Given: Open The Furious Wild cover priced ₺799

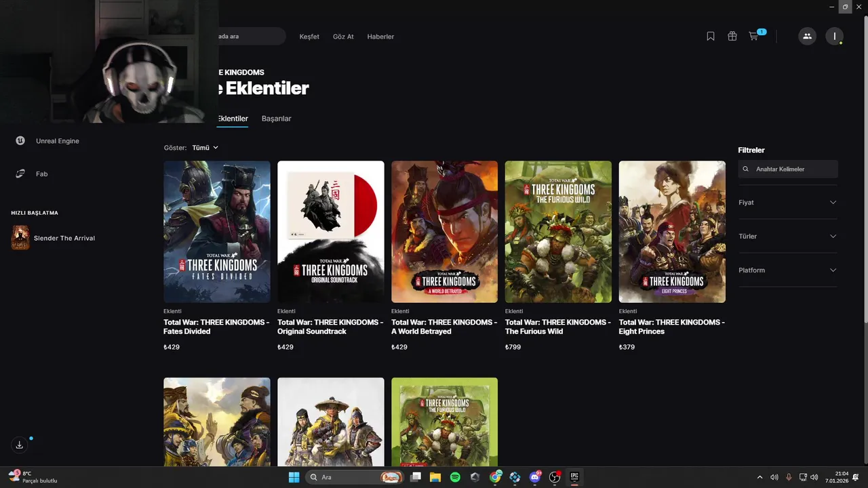Looking at the screenshot, I should tap(558, 232).
